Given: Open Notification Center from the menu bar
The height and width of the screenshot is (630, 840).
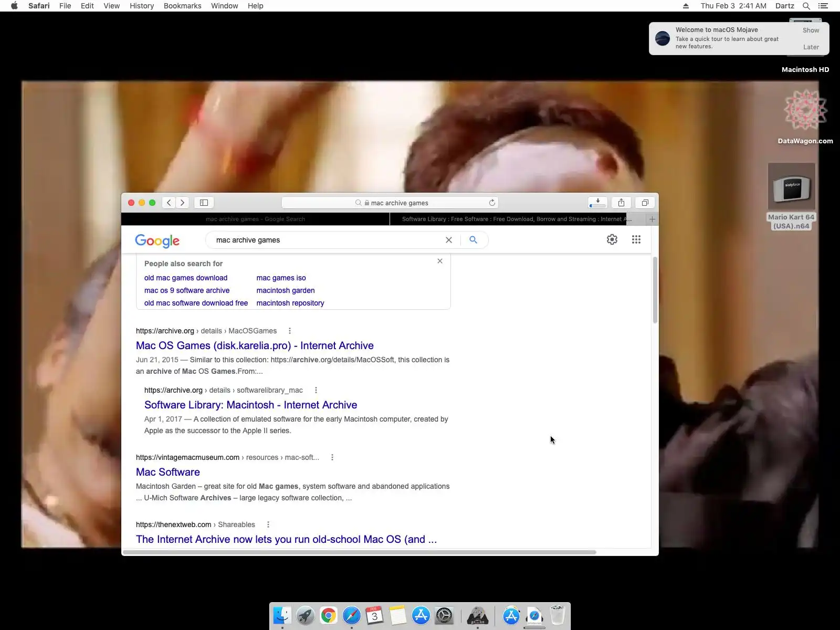Looking at the screenshot, I should (823, 6).
